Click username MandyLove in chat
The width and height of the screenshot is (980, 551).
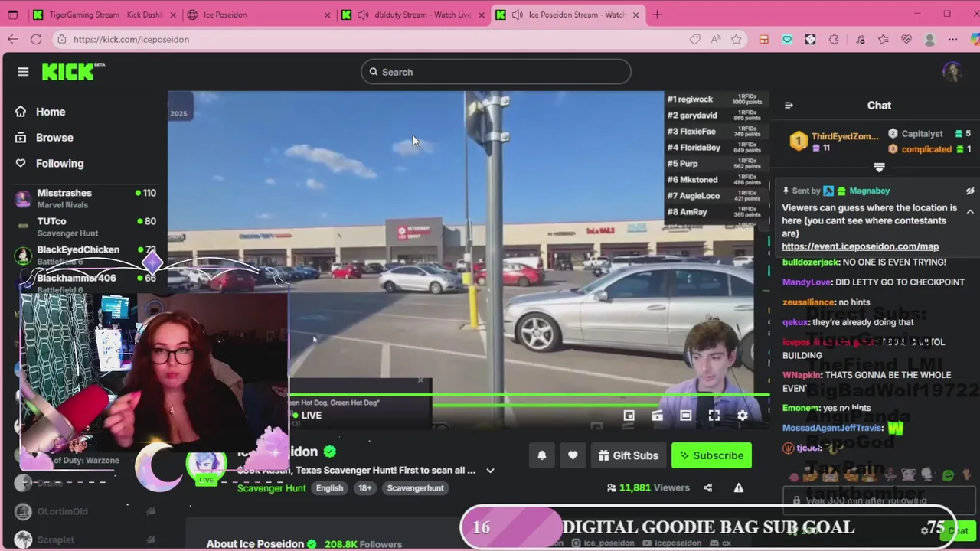806,282
